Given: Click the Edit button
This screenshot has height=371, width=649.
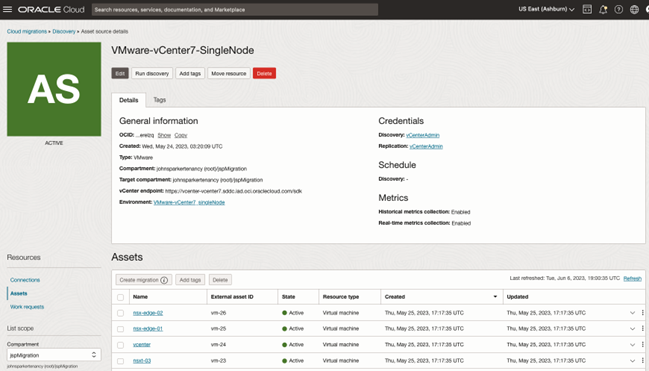Looking at the screenshot, I should (120, 73).
